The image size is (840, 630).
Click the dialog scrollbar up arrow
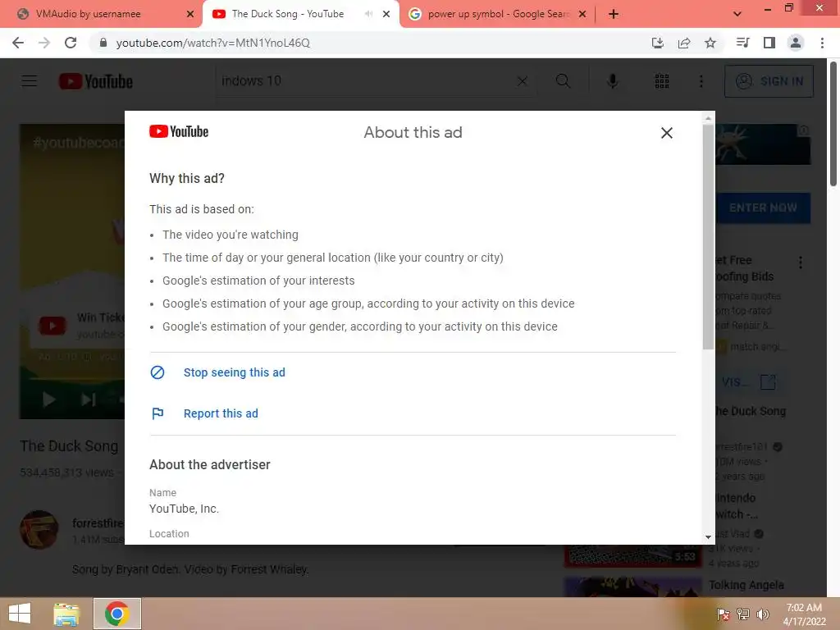[x=708, y=118]
